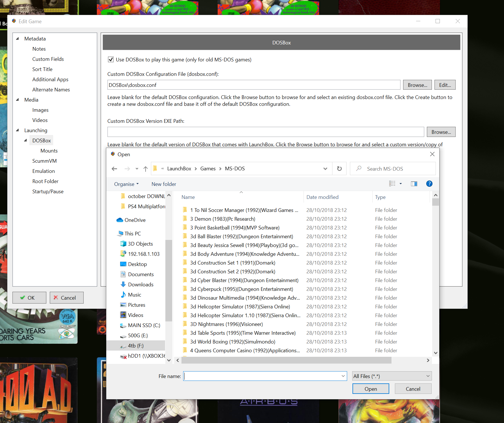Image resolution: width=504 pixels, height=423 pixels.
Task: Click New folder in Open dialog
Action: [164, 184]
